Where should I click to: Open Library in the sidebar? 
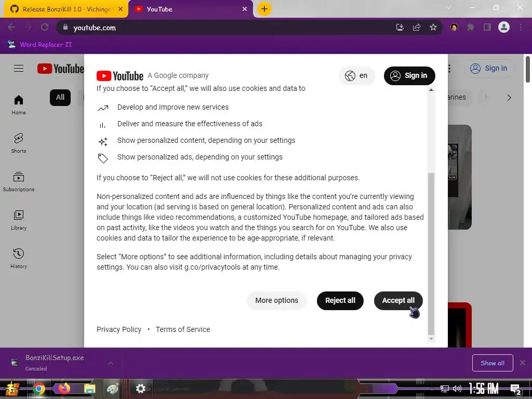pyautogui.click(x=19, y=220)
